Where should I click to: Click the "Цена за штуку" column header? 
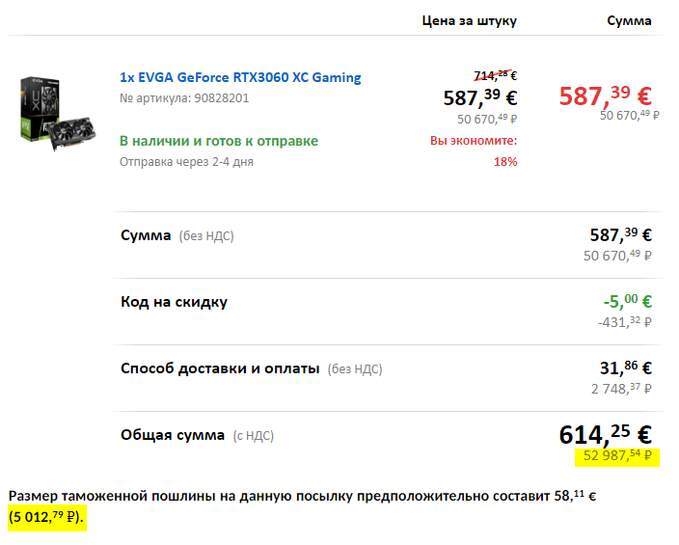[469, 20]
